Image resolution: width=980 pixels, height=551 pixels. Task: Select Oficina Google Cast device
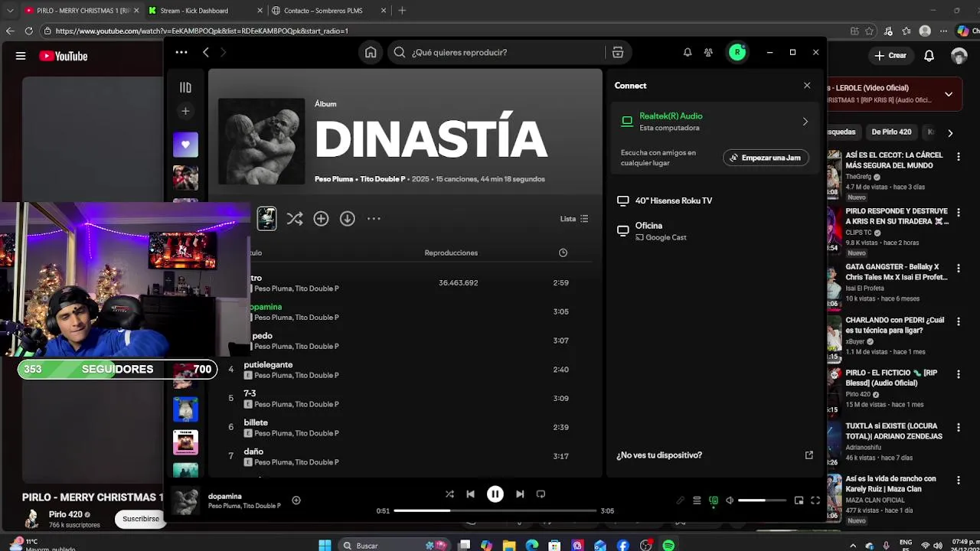714,231
